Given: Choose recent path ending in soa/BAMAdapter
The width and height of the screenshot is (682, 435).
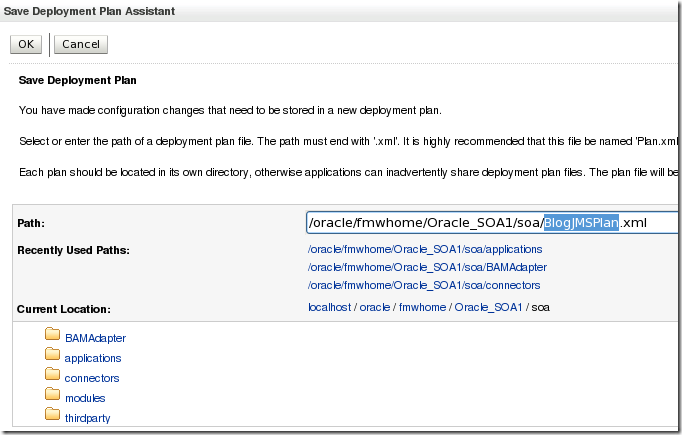Looking at the screenshot, I should 427,267.
